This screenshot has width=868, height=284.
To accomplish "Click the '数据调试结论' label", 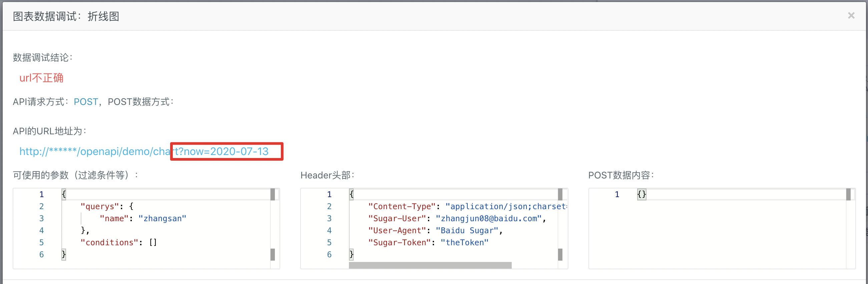I will click(42, 57).
